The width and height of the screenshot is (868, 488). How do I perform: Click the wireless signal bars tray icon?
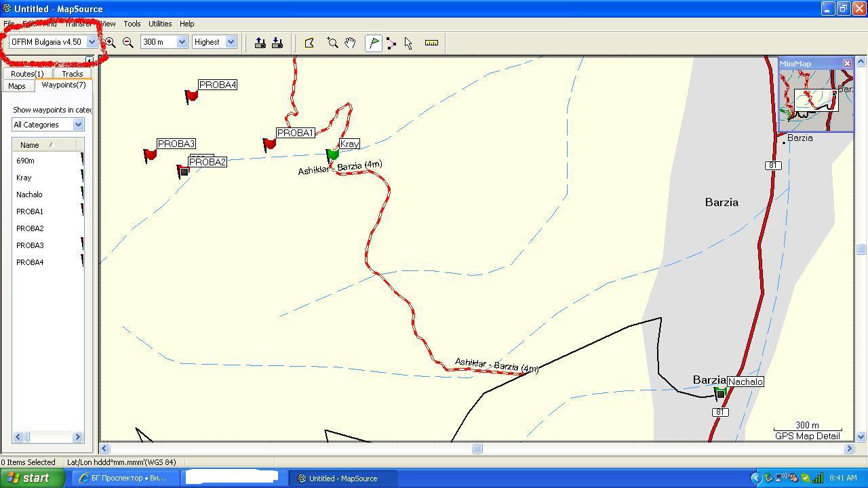click(818, 478)
